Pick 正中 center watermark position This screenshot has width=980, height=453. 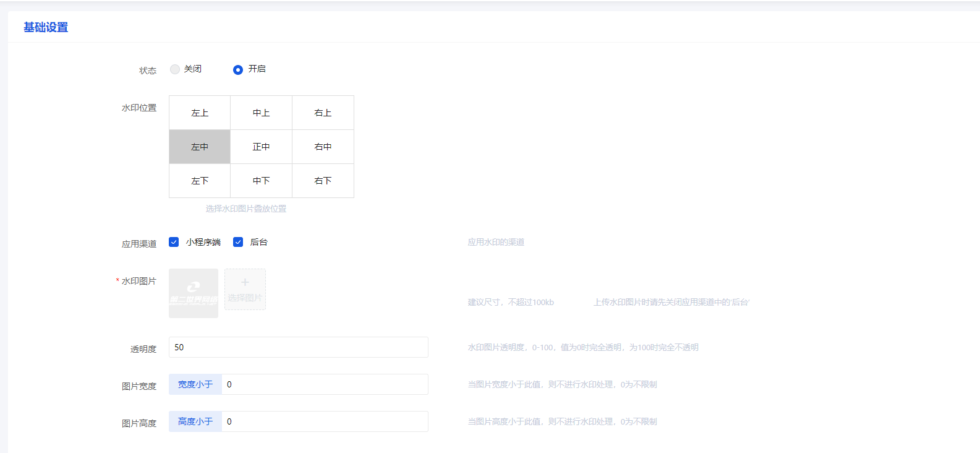point(261,147)
